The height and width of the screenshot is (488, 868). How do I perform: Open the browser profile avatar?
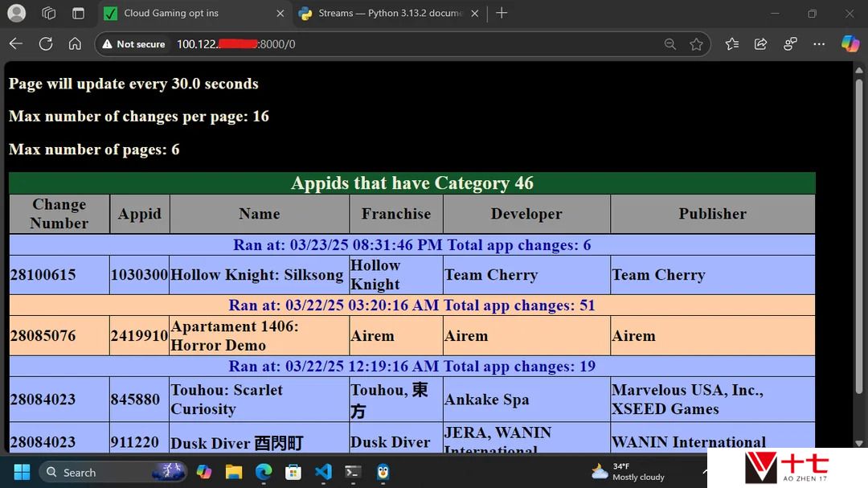pyautogui.click(x=17, y=13)
